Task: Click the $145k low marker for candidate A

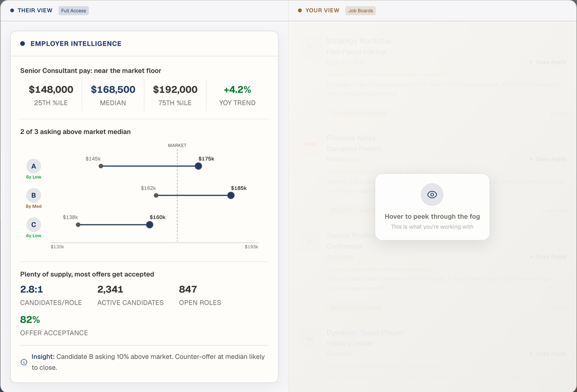Action: point(101,166)
